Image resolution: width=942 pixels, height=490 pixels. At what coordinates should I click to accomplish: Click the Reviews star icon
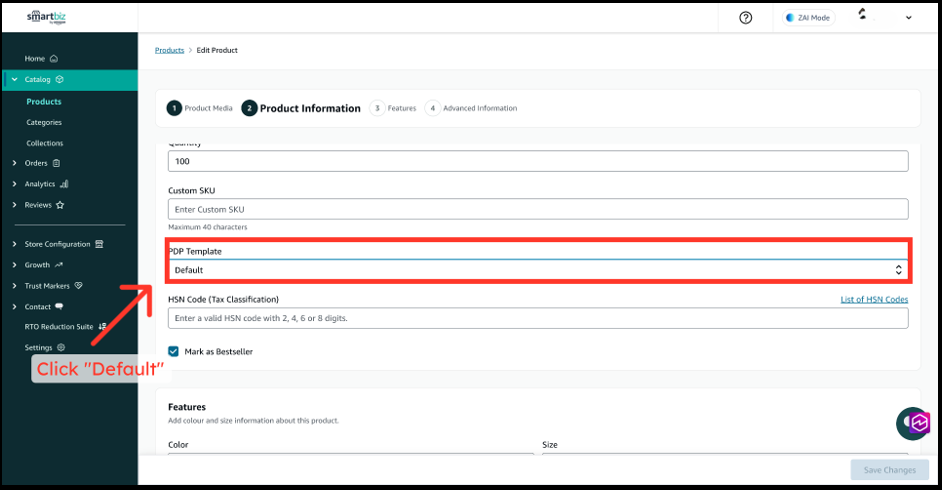click(60, 205)
